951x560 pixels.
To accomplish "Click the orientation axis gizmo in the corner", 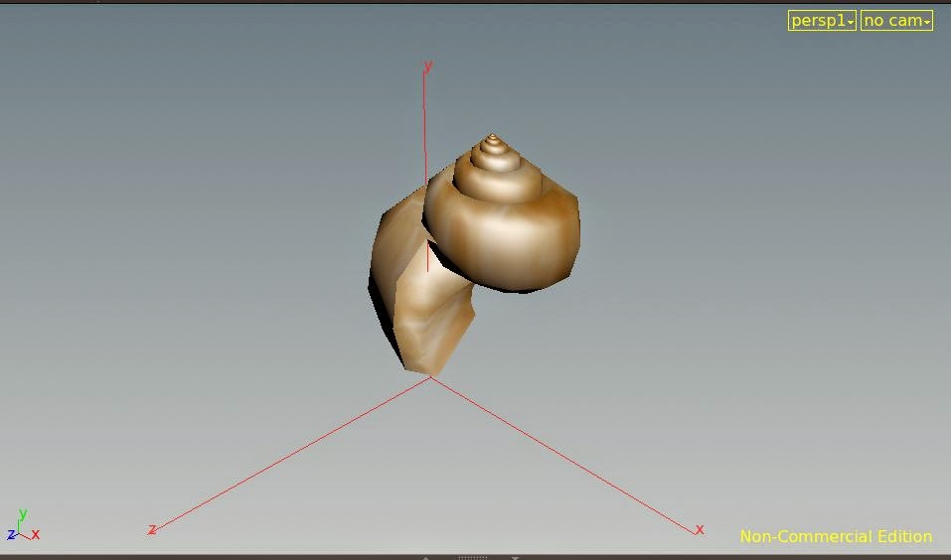I will click(x=22, y=528).
